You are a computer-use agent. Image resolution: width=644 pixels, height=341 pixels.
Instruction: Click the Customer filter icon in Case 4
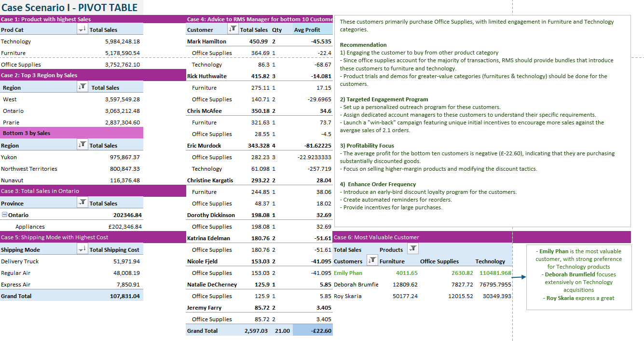pyautogui.click(x=233, y=29)
